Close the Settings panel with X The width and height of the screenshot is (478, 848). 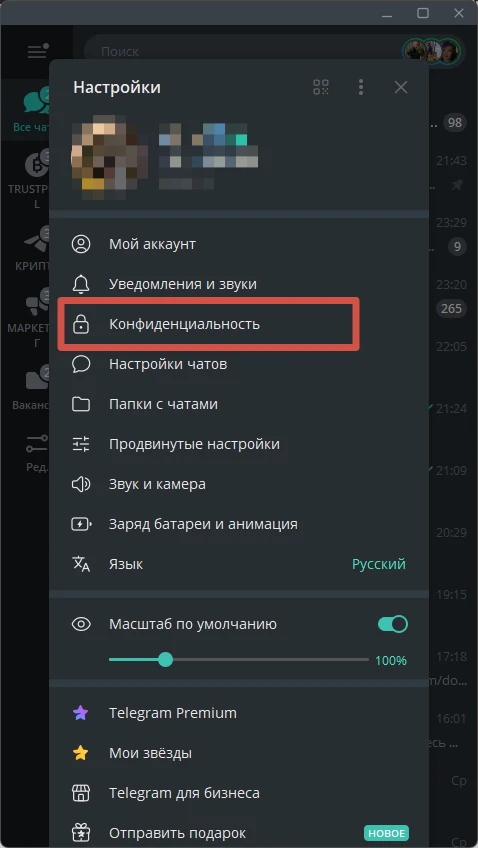[x=401, y=87]
